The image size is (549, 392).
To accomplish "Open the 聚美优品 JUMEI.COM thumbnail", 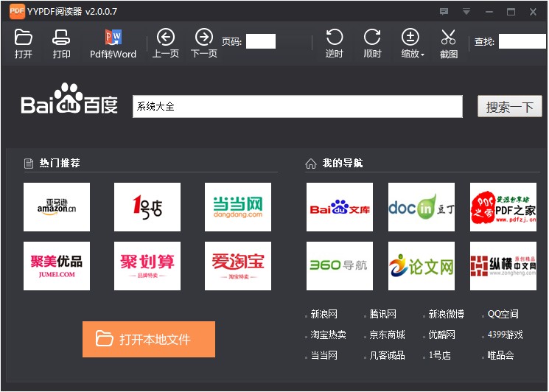I will tap(57, 266).
